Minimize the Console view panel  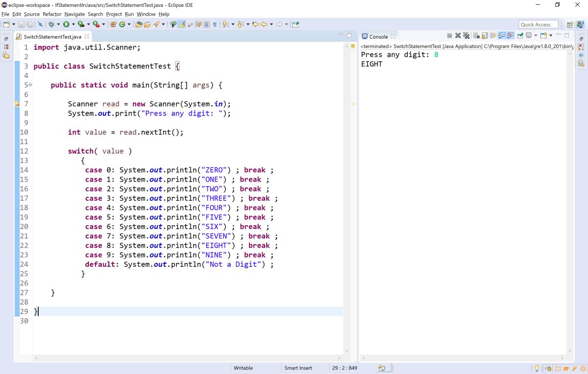[558, 35]
